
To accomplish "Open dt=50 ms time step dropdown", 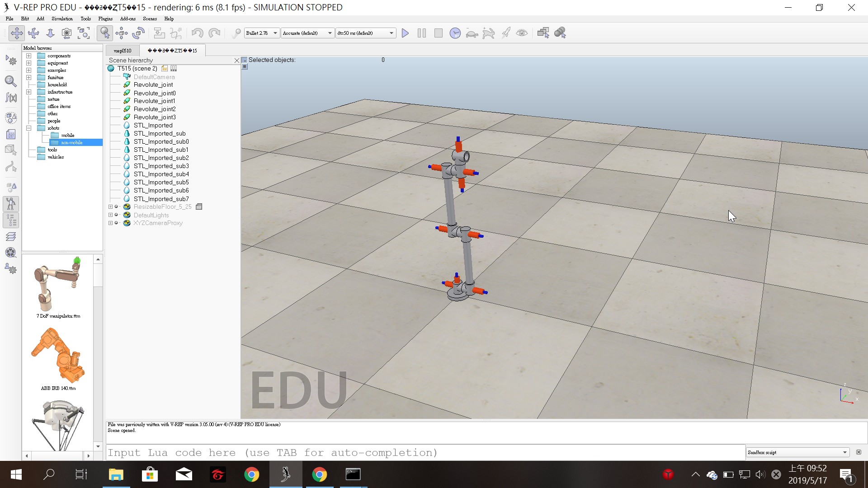I will coord(365,33).
